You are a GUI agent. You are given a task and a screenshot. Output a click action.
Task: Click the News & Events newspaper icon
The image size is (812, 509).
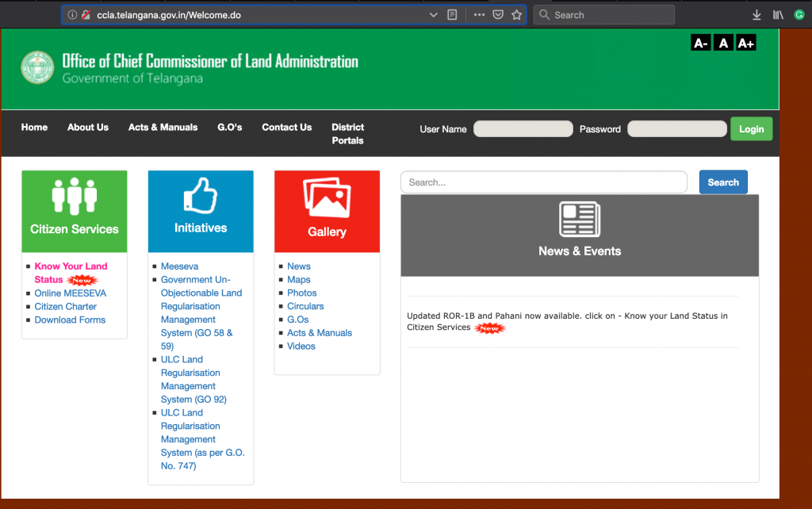click(580, 219)
